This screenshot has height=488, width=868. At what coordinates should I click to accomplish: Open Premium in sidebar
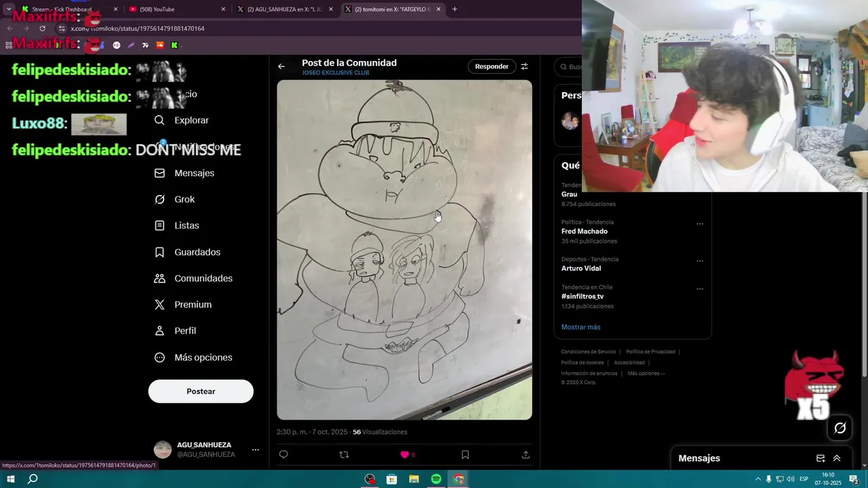point(183,304)
